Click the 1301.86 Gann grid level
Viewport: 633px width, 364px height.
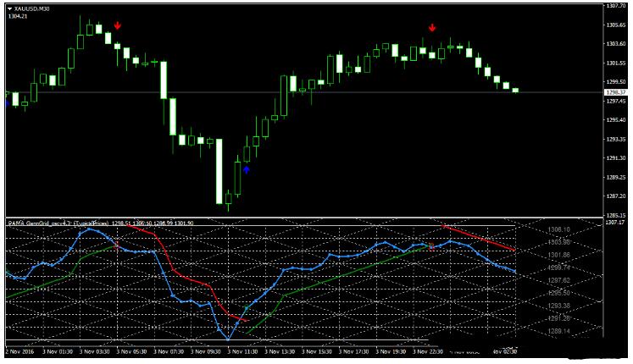point(558,255)
